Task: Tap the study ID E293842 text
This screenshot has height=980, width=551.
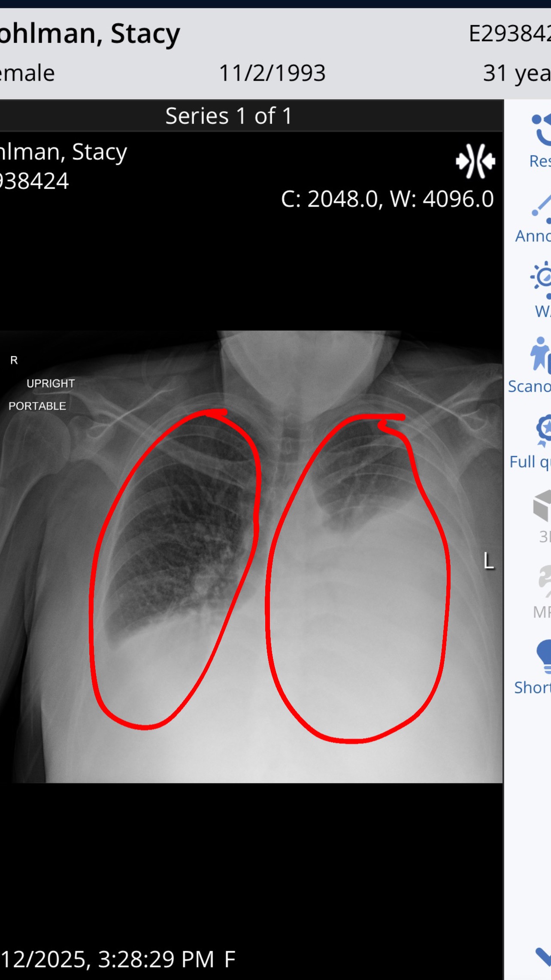Action: click(510, 33)
